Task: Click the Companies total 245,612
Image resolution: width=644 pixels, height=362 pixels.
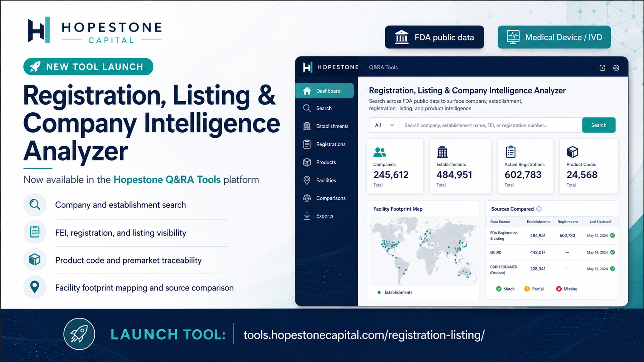Action: click(x=391, y=175)
